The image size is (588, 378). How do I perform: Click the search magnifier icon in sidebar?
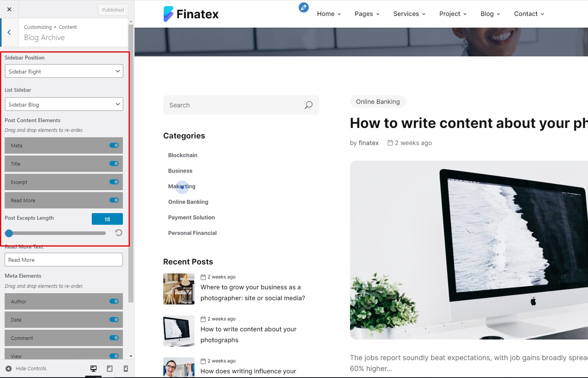point(308,105)
